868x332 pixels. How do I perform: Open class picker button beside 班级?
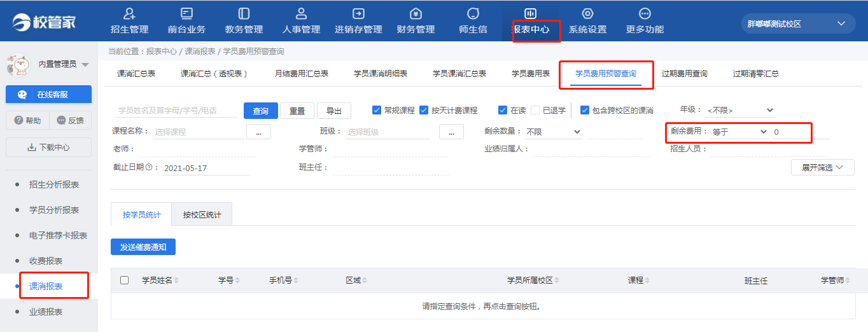(451, 132)
